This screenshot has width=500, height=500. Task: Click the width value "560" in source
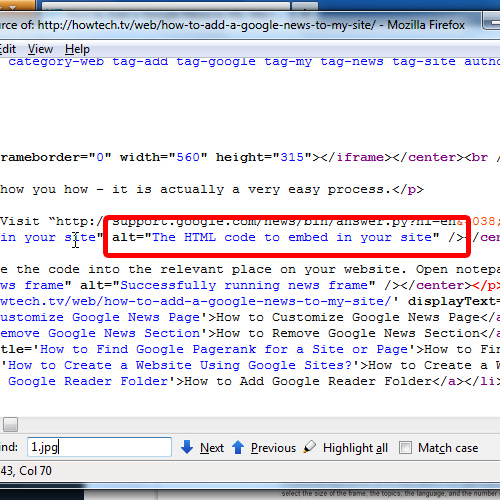click(188, 157)
